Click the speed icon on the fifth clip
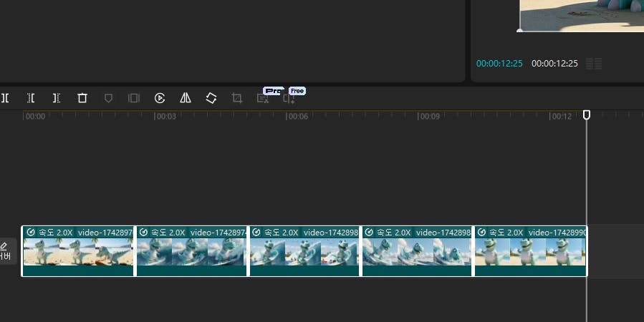644x322 pixels. (x=481, y=232)
